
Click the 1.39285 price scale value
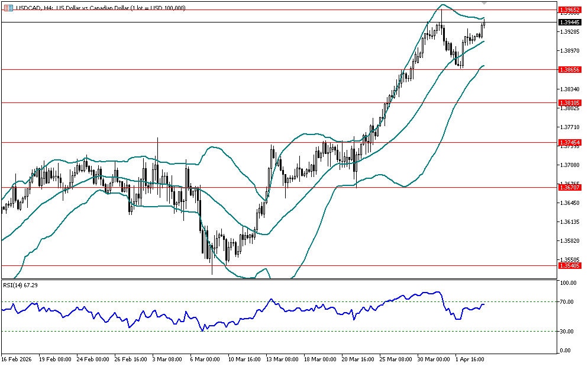tap(568, 31)
